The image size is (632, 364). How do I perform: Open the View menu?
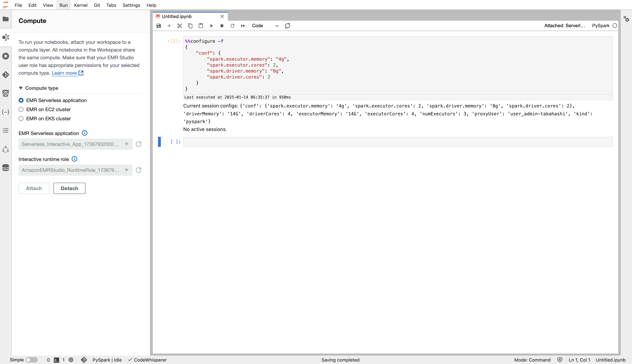coord(48,5)
